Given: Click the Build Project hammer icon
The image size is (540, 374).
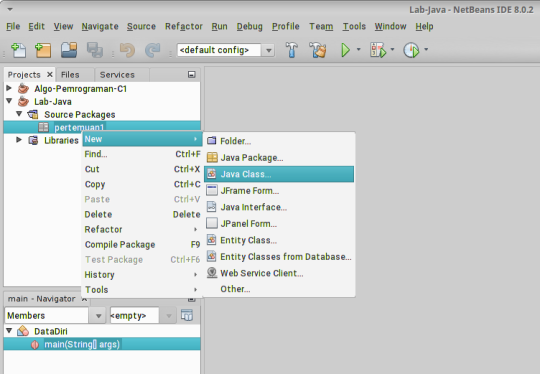Looking at the screenshot, I should tap(292, 50).
